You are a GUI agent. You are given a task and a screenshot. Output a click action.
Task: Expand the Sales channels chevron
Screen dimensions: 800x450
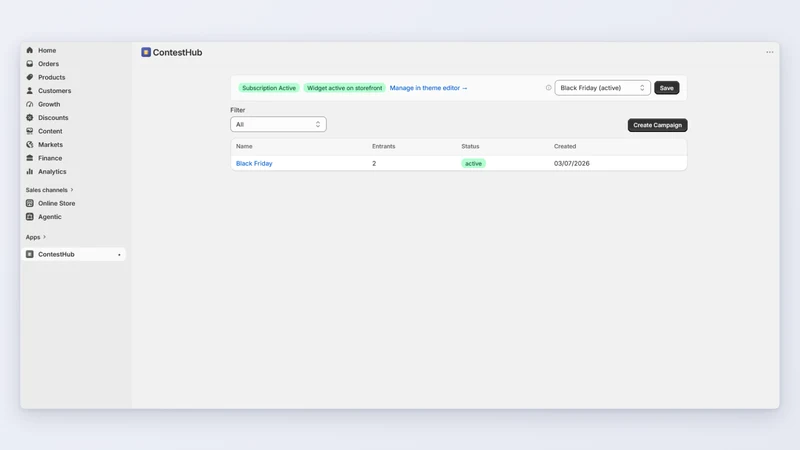72,190
